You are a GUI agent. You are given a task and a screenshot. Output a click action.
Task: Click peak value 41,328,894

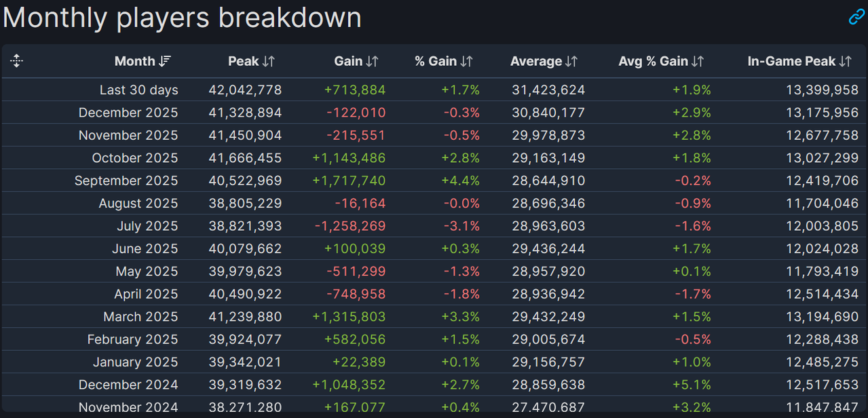point(245,113)
